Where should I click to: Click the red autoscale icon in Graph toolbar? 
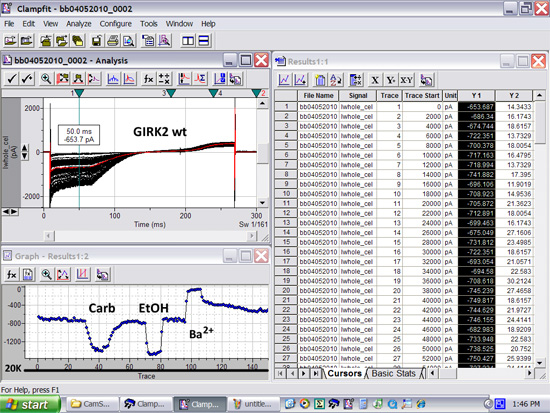click(x=63, y=274)
